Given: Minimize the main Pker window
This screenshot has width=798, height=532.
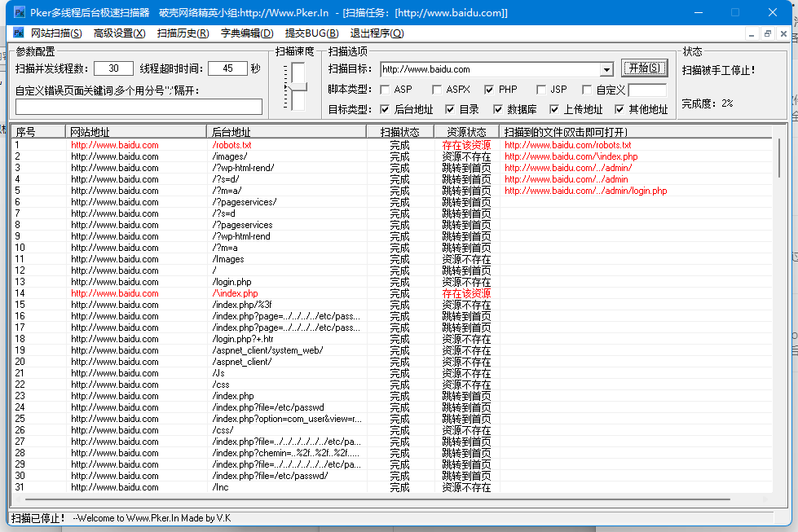Looking at the screenshot, I should pos(699,12).
